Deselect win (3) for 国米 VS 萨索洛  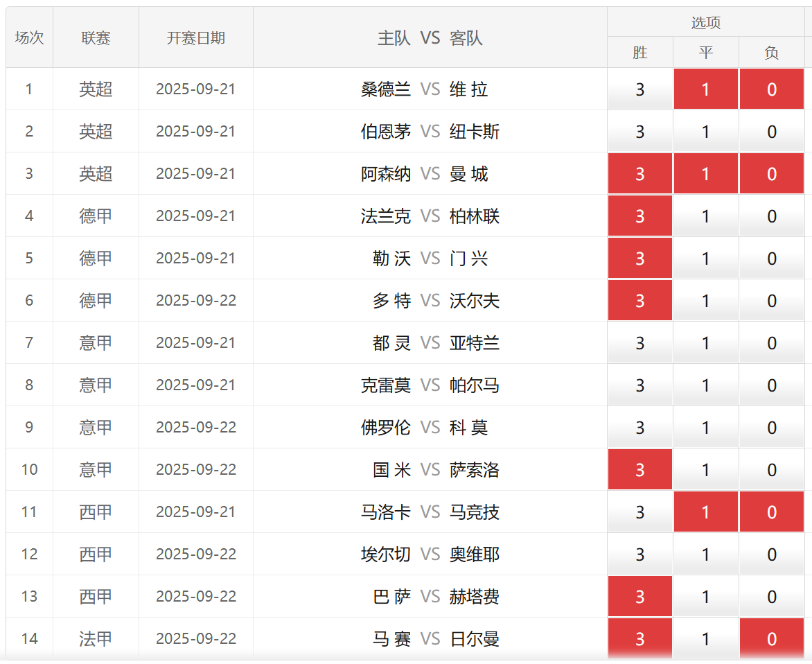(639, 470)
